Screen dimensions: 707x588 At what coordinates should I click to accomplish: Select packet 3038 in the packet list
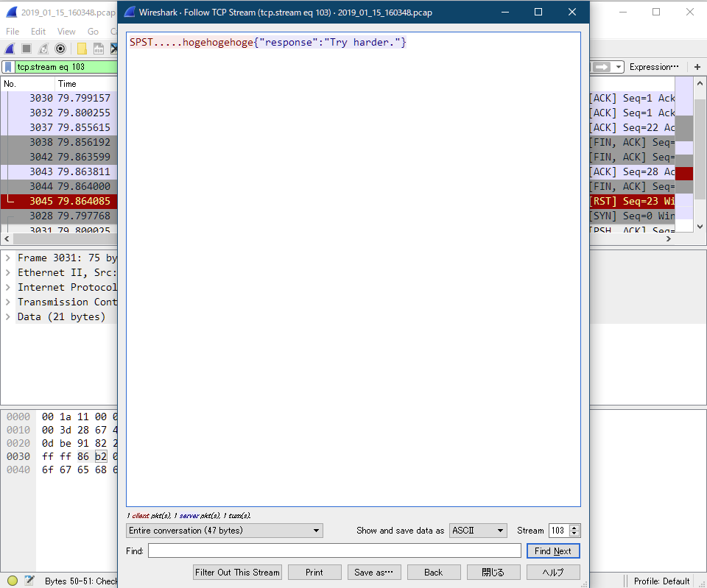tap(59, 142)
